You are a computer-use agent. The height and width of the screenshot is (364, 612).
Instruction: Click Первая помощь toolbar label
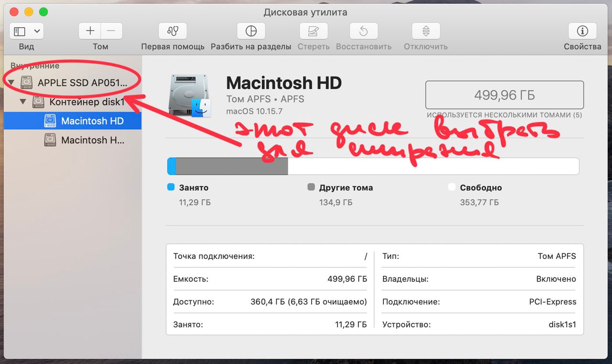click(173, 47)
